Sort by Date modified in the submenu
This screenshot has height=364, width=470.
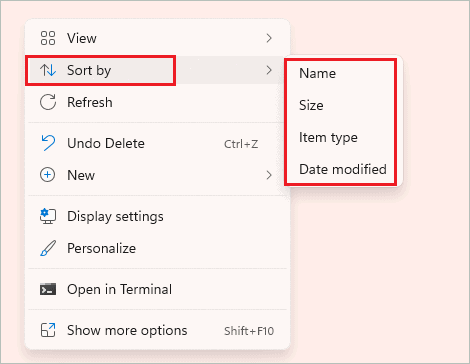click(343, 169)
